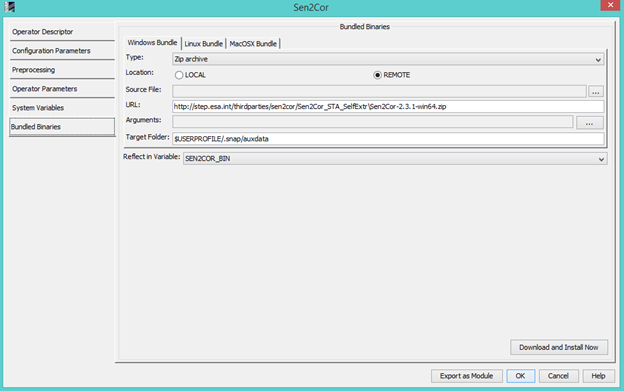
Task: Click into the URL text field
Action: tap(388, 107)
